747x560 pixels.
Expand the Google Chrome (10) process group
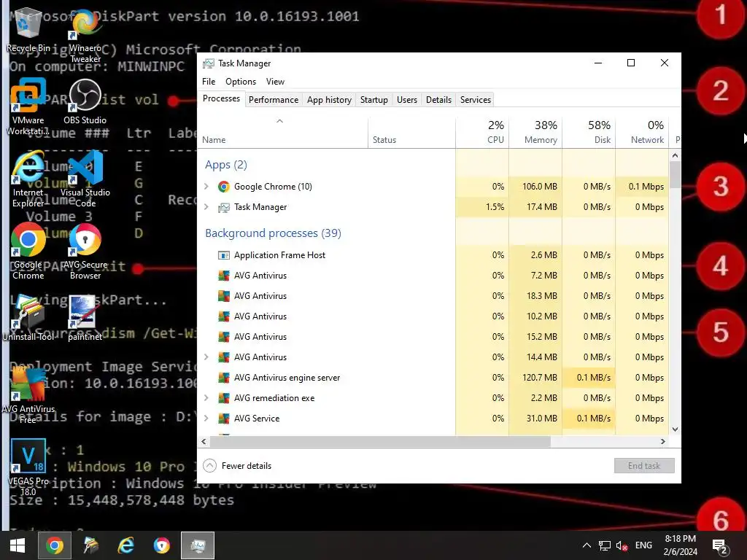coord(206,187)
